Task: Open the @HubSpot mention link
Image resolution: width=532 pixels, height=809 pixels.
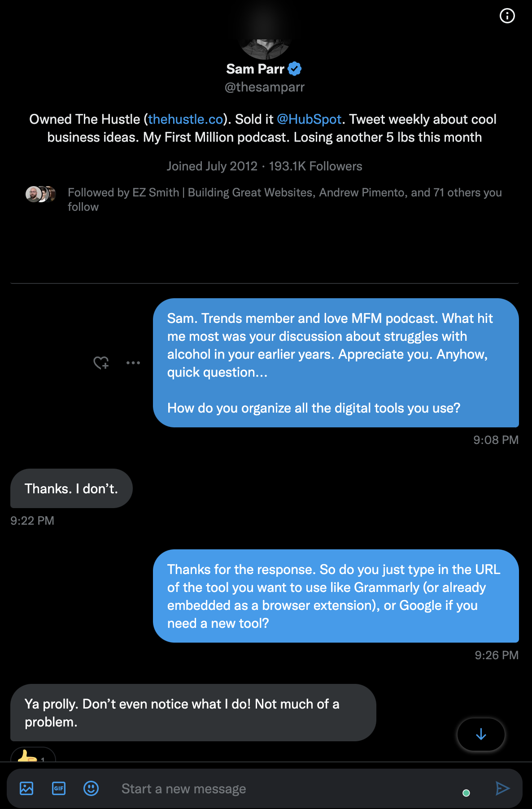Action: click(x=309, y=119)
